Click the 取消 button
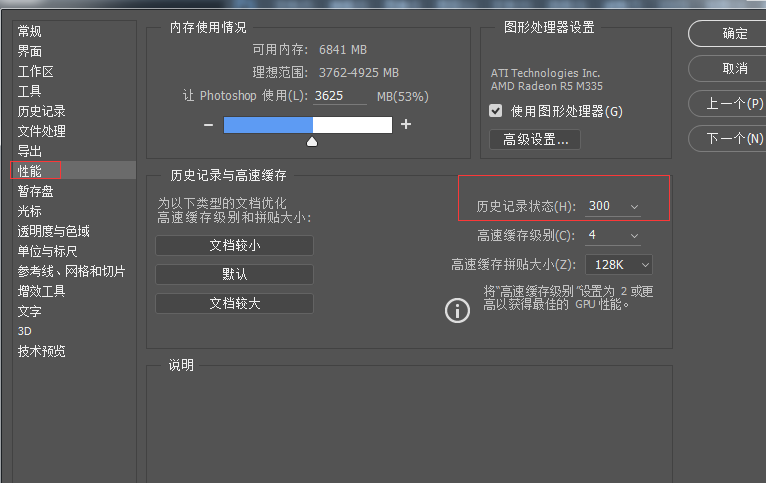The height and width of the screenshot is (483, 766). pyautogui.click(x=734, y=68)
